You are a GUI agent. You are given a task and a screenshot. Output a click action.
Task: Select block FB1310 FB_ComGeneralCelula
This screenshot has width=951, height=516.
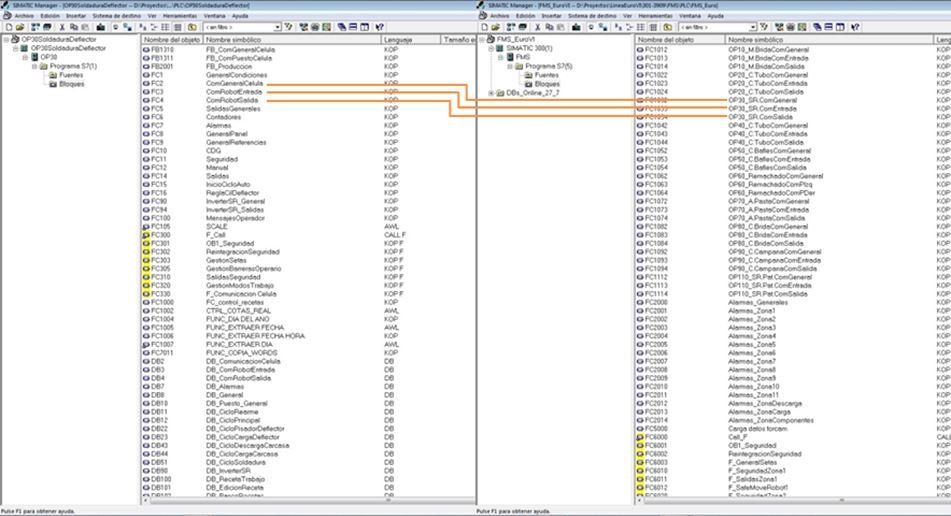coord(209,50)
